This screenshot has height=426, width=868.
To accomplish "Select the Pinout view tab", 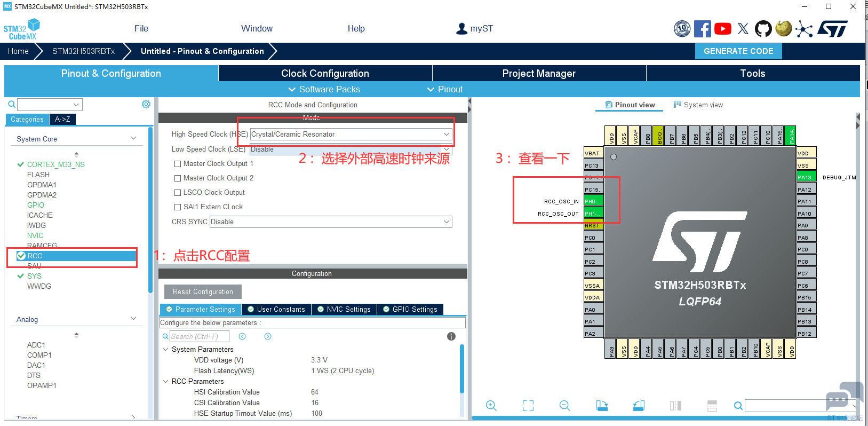I will point(630,105).
